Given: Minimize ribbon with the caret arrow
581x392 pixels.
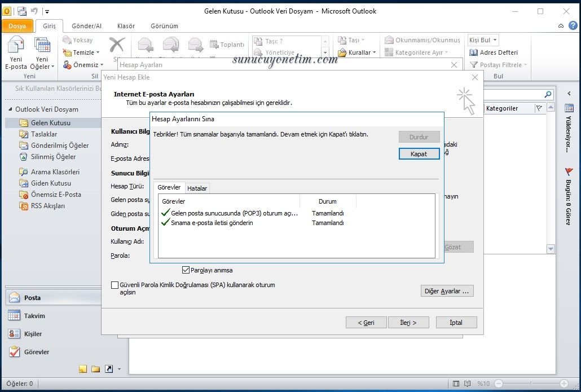Looking at the screenshot, I should coord(561,25).
